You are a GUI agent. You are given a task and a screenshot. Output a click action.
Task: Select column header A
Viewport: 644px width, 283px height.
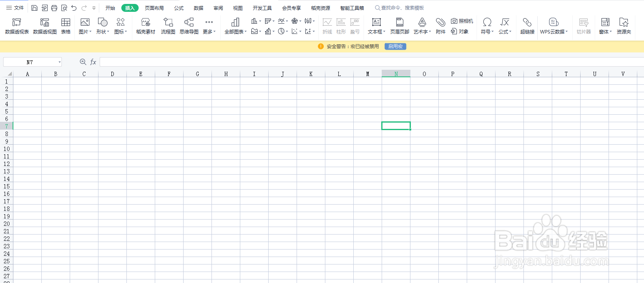[x=27, y=74]
